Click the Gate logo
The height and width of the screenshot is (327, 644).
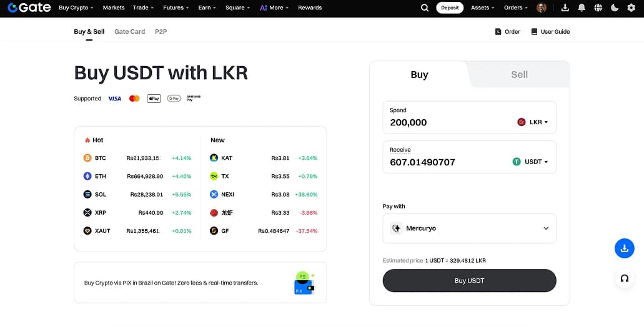[x=29, y=7]
